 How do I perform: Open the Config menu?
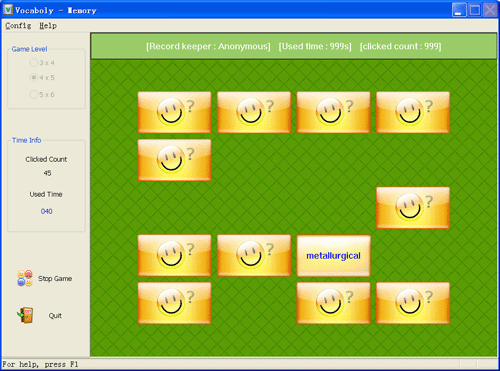click(18, 26)
